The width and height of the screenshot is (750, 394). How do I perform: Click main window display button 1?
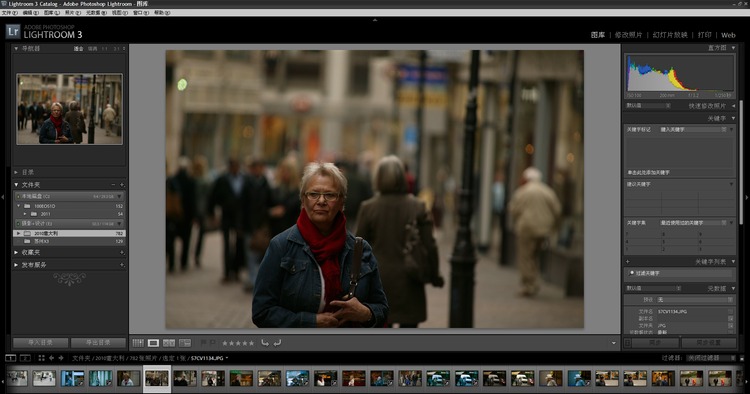tap(11, 358)
